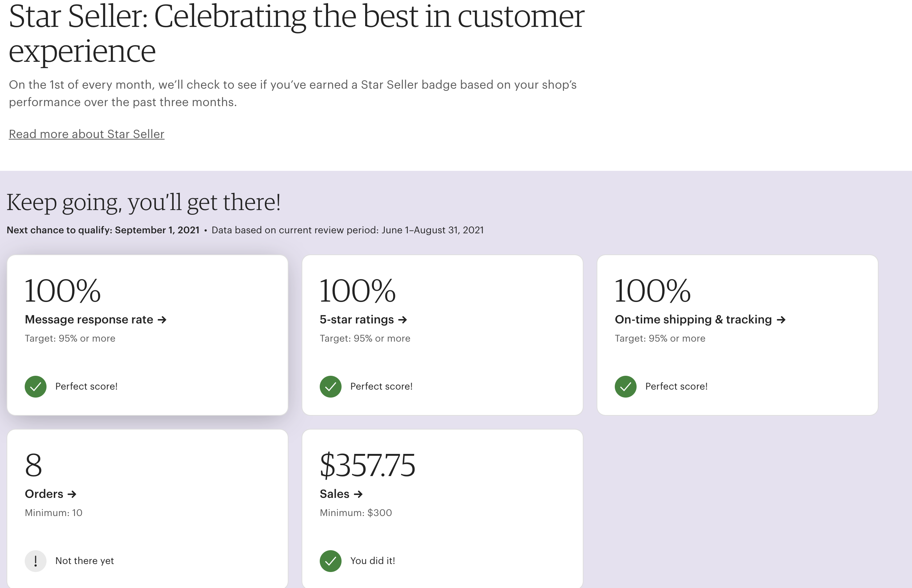
Task: Click green checkmark in On-time shipping card
Action: coord(625,386)
